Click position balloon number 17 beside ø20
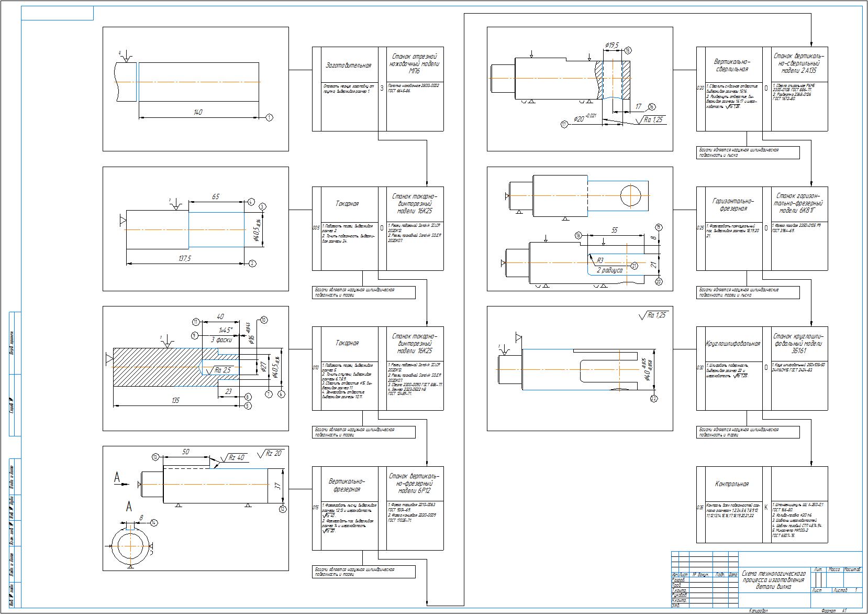Viewport: 868px width, 614px height. [564, 124]
